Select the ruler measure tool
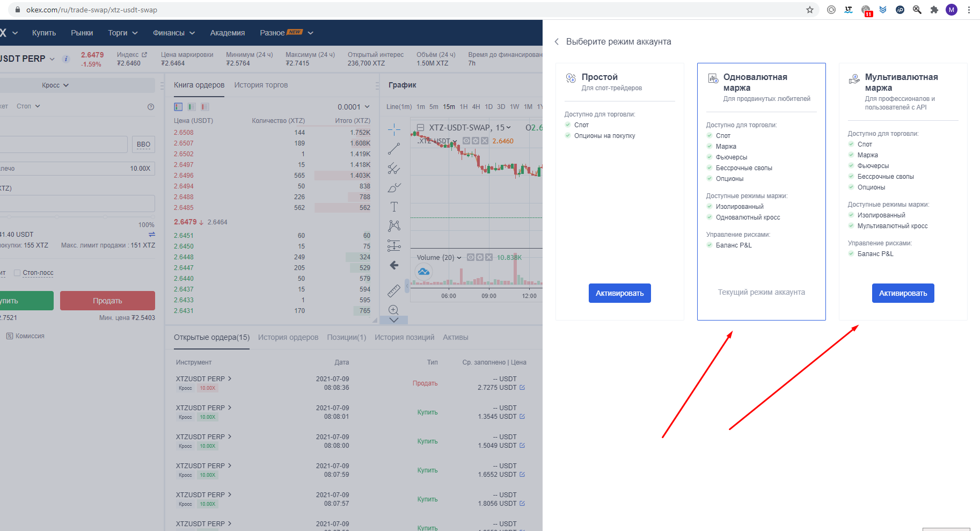The width and height of the screenshot is (980, 531). 394,290
